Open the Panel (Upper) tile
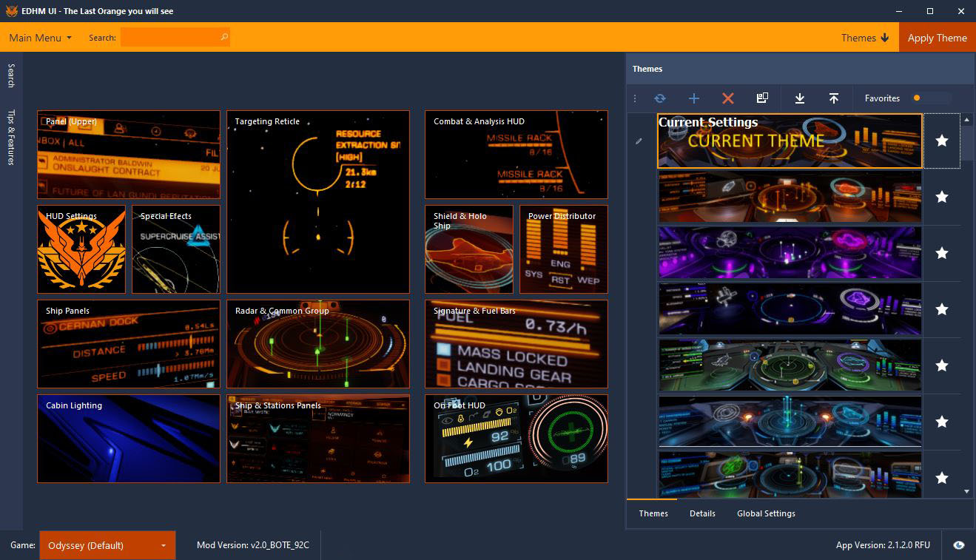This screenshot has height=560, width=976. coord(129,155)
